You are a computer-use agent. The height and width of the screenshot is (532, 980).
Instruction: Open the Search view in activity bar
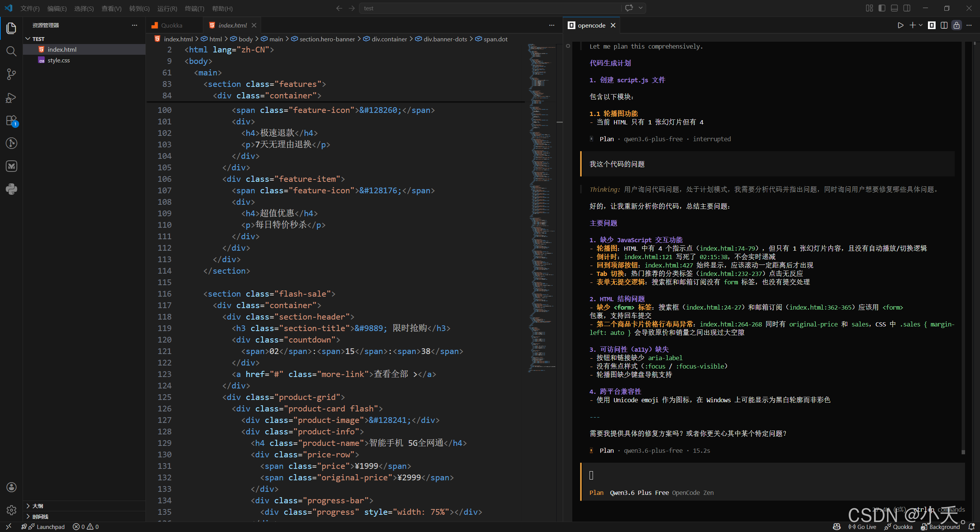pyautogui.click(x=11, y=51)
